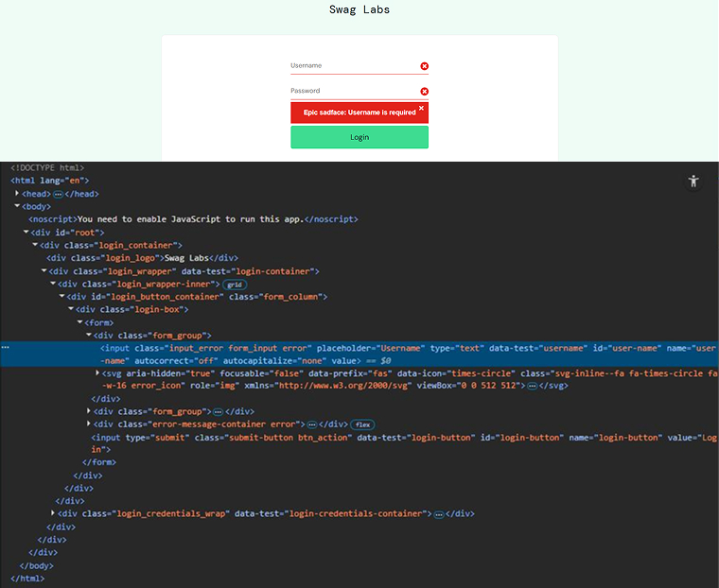The image size is (719, 588).
Task: Click the ellipsis badge of the collapsed form_group
Action: [219, 412]
